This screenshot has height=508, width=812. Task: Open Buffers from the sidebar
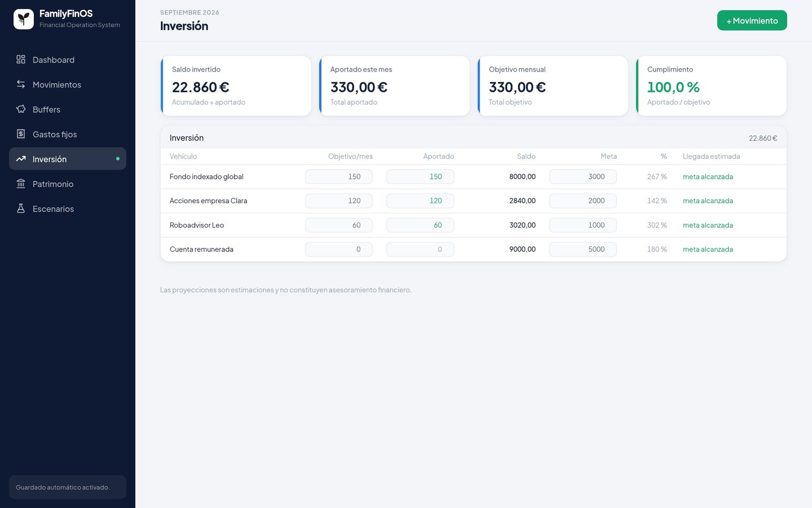67,109
